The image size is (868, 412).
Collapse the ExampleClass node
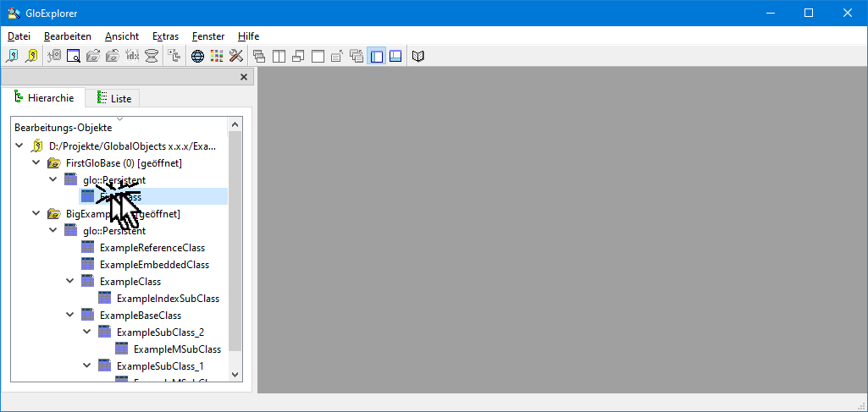pos(69,281)
